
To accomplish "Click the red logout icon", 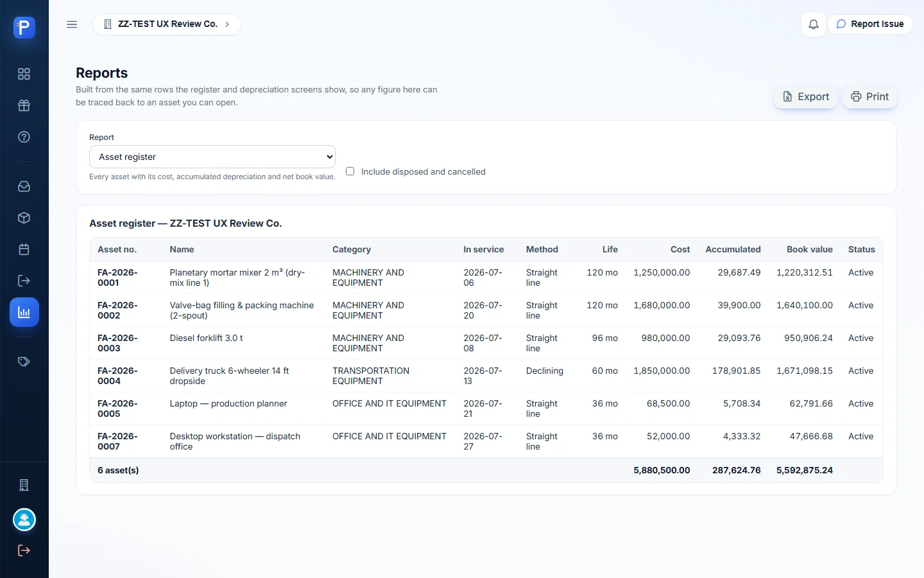I will click(24, 550).
